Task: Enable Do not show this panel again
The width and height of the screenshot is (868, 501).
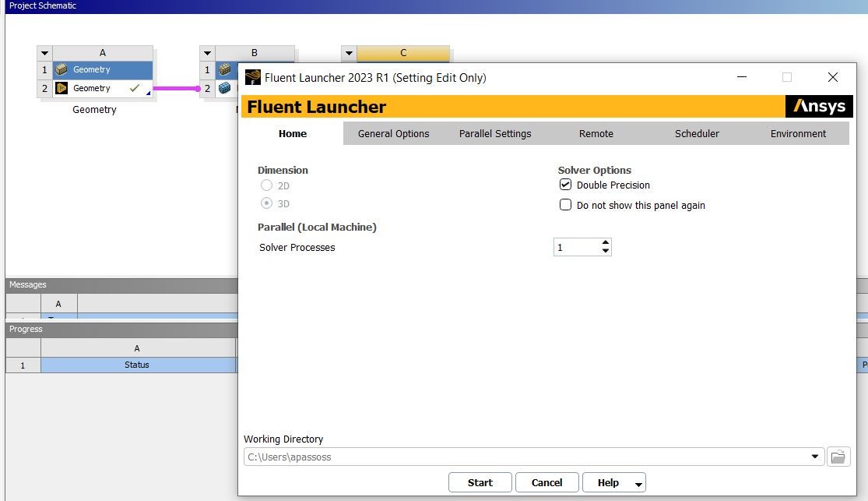Action: pyautogui.click(x=565, y=205)
